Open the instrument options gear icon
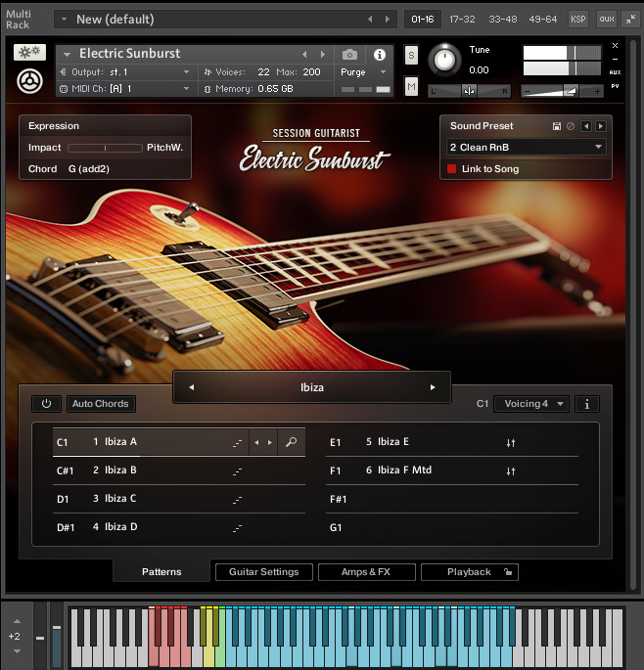 29,52
